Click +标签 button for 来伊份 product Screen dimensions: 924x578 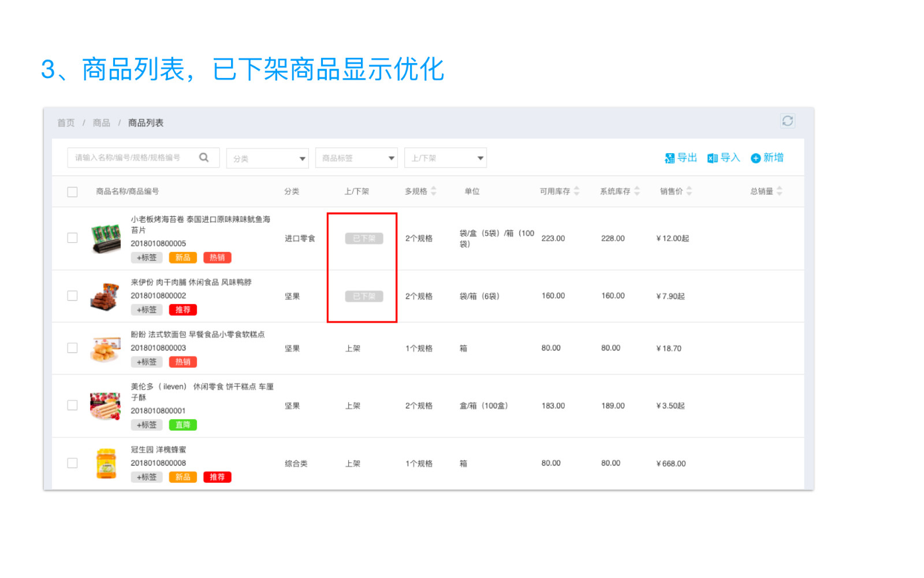click(x=147, y=310)
